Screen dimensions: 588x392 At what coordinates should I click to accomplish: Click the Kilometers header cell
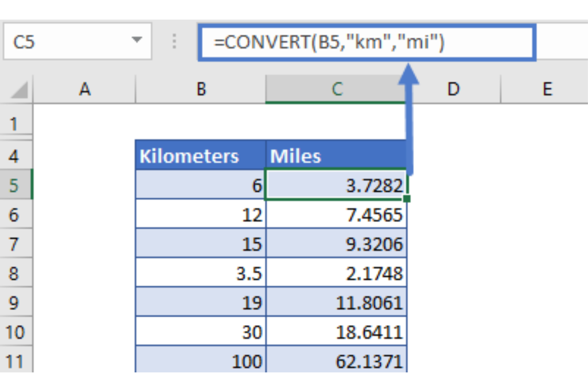point(201,156)
